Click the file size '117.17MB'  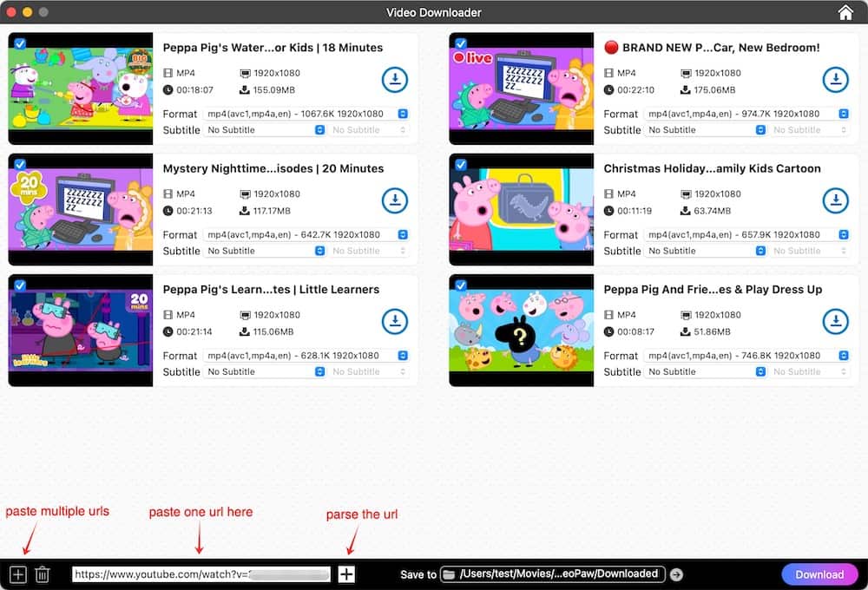pyautogui.click(x=272, y=211)
